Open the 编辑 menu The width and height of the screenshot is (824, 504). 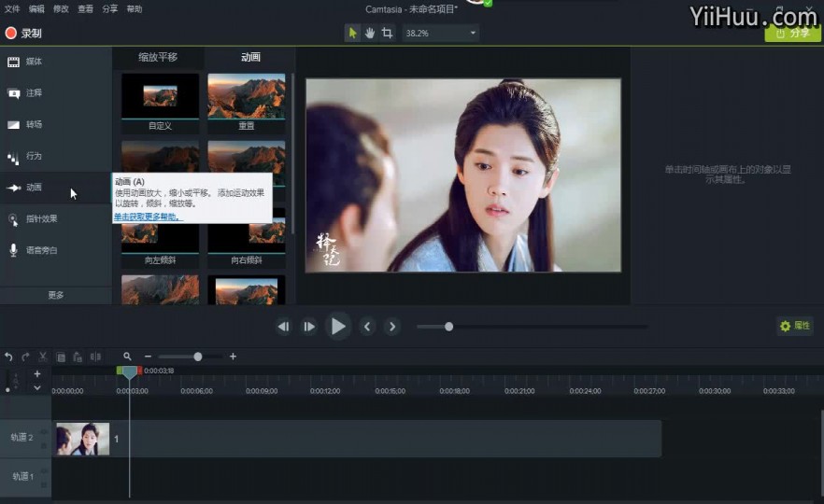coord(36,9)
